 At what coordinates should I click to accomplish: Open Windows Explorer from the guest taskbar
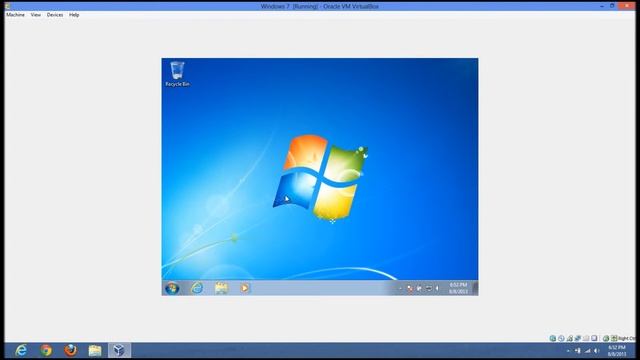[x=221, y=288]
